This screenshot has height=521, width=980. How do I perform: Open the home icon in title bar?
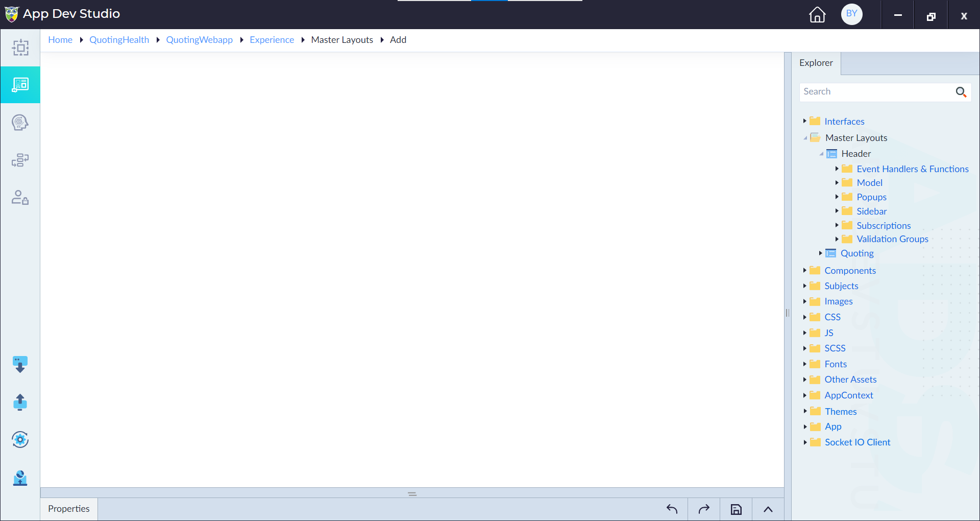tap(817, 14)
